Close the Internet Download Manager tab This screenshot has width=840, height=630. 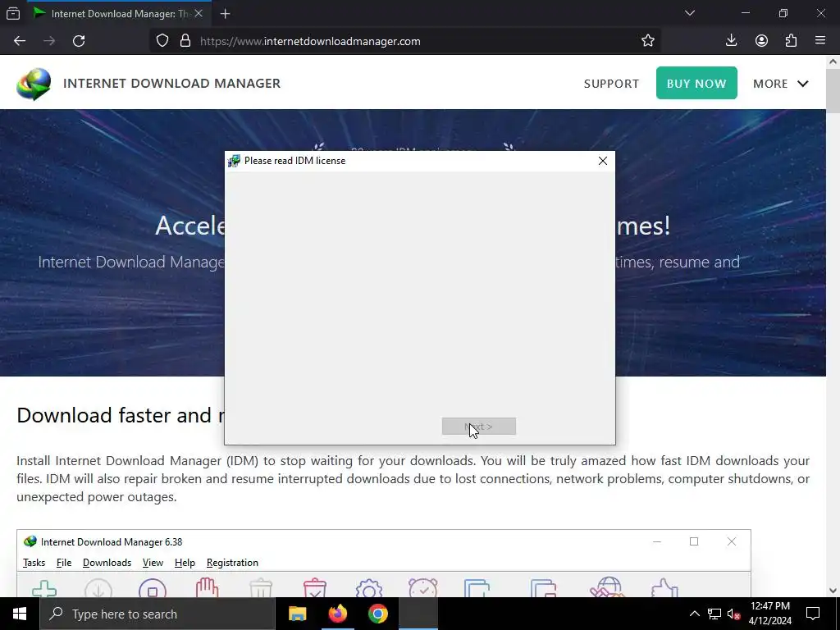199,14
